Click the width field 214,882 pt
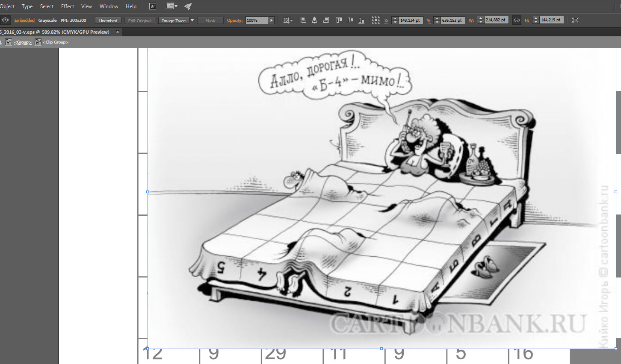621x364 pixels. (x=496, y=20)
